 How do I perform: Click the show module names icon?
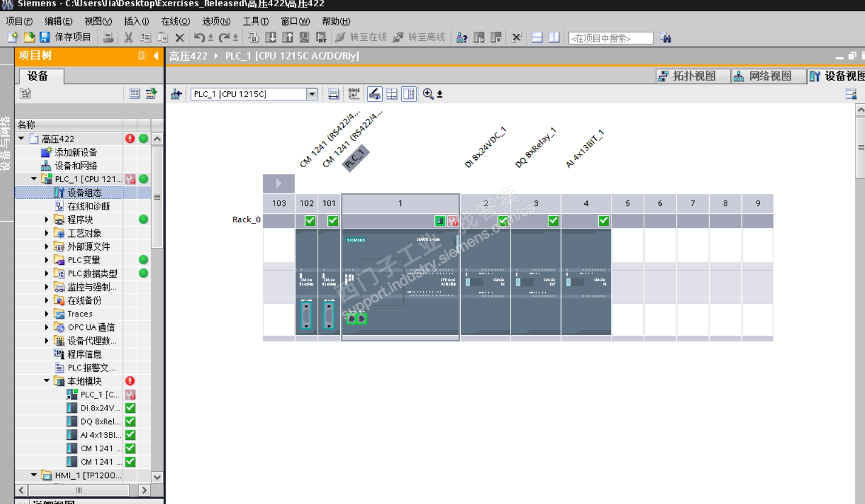click(354, 94)
